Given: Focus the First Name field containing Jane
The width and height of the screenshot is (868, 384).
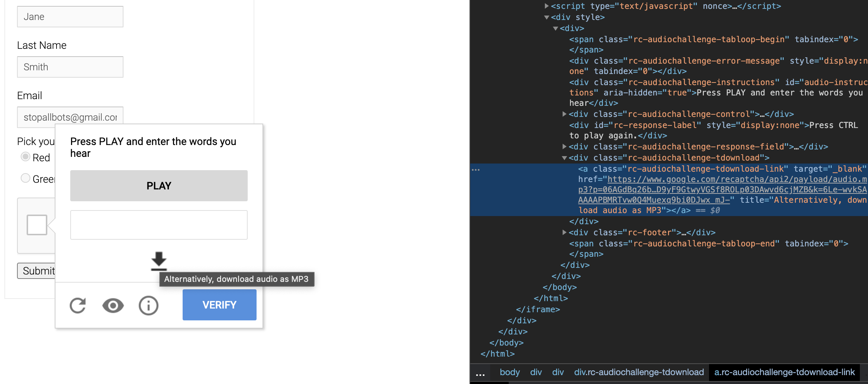Looking at the screenshot, I should [x=70, y=17].
